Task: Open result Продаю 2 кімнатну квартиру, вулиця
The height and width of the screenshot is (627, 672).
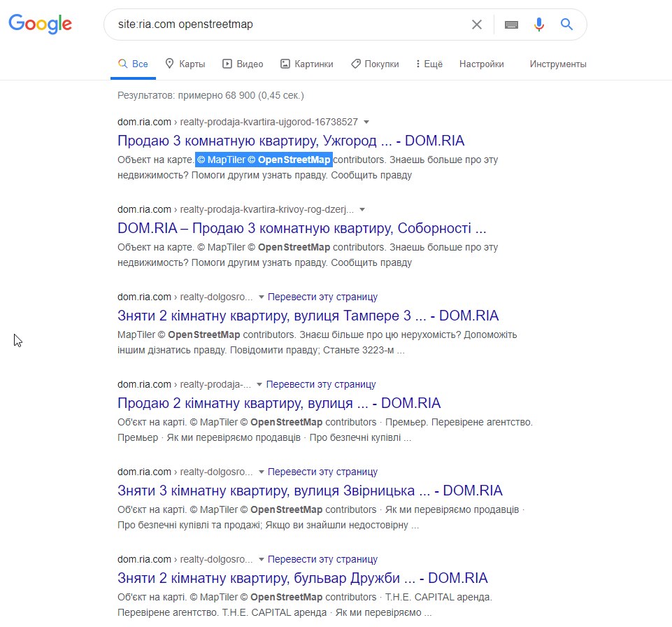Action: 279,403
